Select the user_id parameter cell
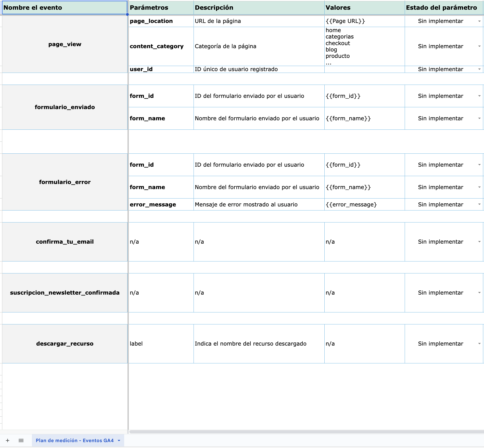This screenshot has height=448, width=484. tap(161, 69)
